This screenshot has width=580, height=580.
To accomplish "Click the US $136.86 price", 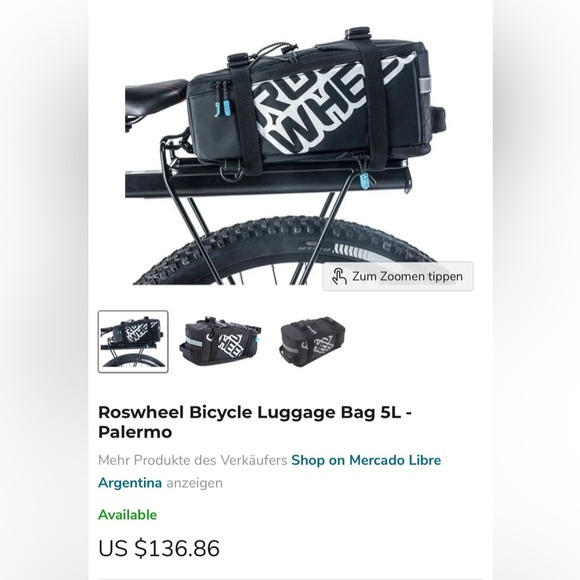I will point(159,548).
